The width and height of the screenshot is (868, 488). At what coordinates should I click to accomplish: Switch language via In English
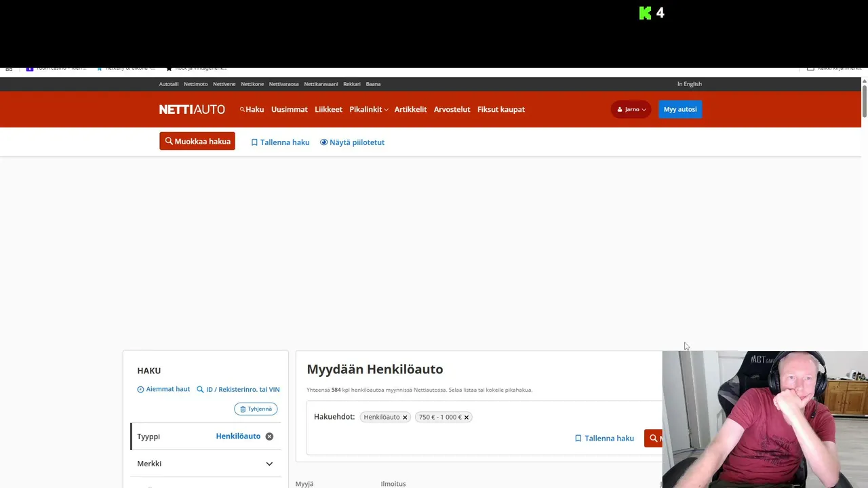click(690, 84)
